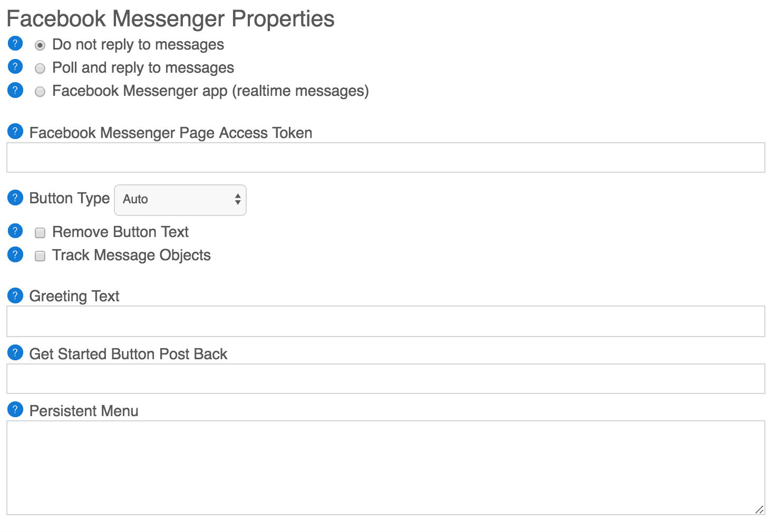Viewport: 777px width, 532px height.
Task: Show help for Remove Button Text
Action: (x=15, y=231)
